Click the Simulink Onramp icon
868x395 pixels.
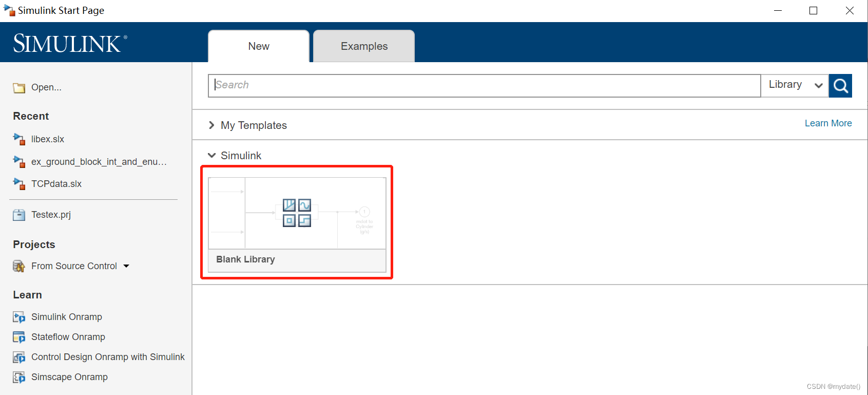click(x=19, y=317)
